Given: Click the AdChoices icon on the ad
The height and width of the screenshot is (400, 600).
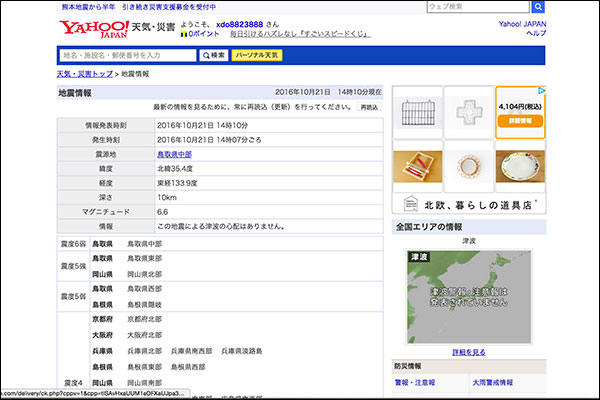Looking at the screenshot, I should (x=539, y=92).
